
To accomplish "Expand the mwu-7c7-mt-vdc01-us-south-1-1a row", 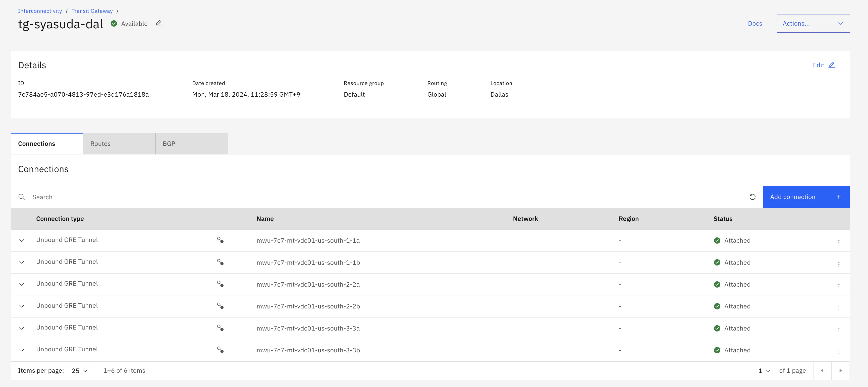I will pos(22,240).
